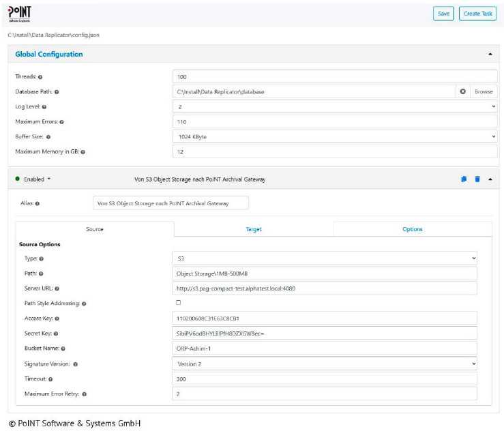Click the Maximum Errors help icon
Viewport: 504px width, 444px height.
pyautogui.click(x=61, y=122)
